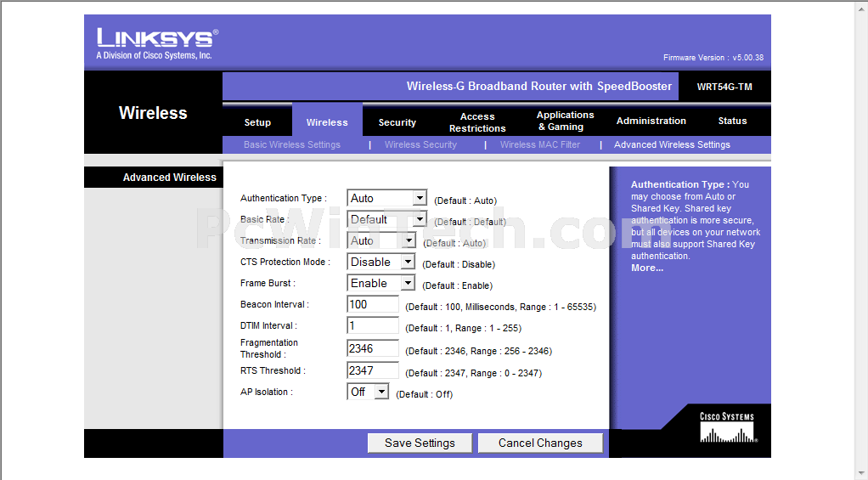The height and width of the screenshot is (480, 868).
Task: Open the Wireless MAC Filter subtab
Action: (539, 144)
